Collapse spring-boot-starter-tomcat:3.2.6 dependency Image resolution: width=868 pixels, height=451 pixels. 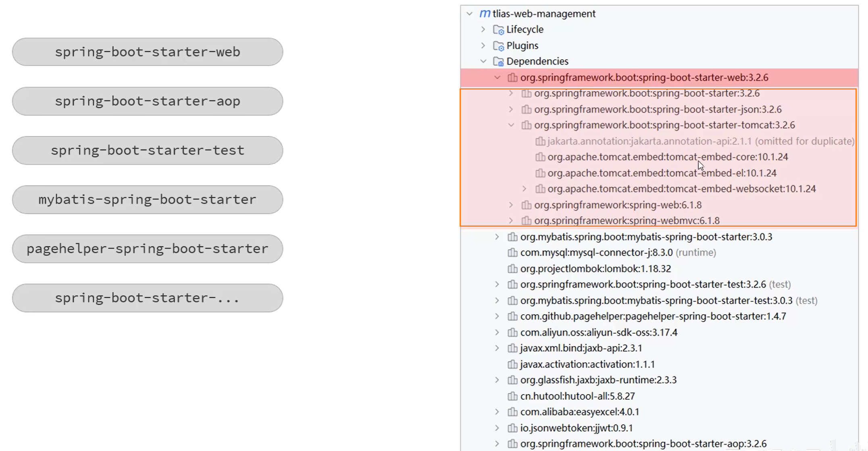point(511,125)
